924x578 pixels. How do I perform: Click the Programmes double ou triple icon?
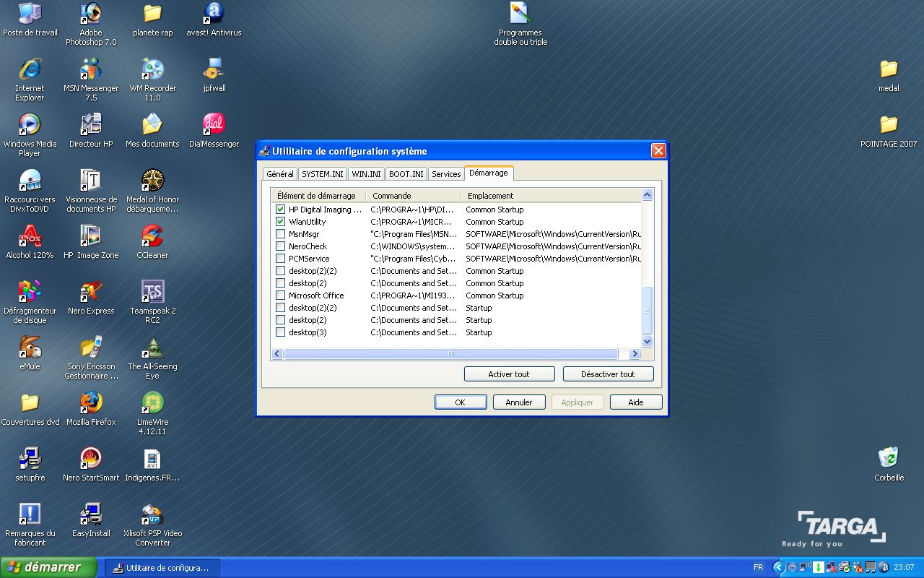point(520,24)
